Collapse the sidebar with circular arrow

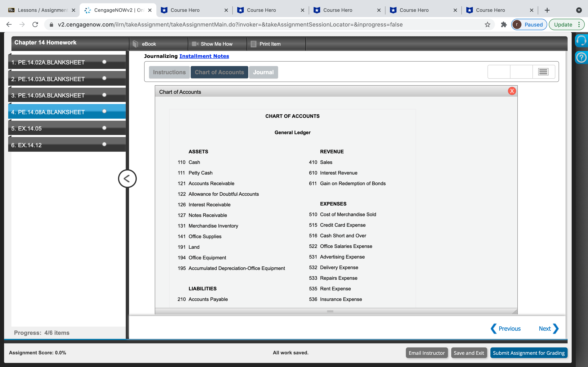point(127,179)
